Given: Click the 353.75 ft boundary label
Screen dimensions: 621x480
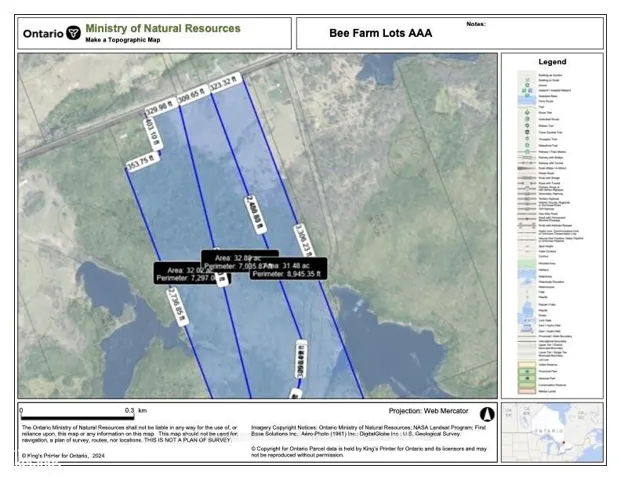Looking at the screenshot, I should [143, 162].
